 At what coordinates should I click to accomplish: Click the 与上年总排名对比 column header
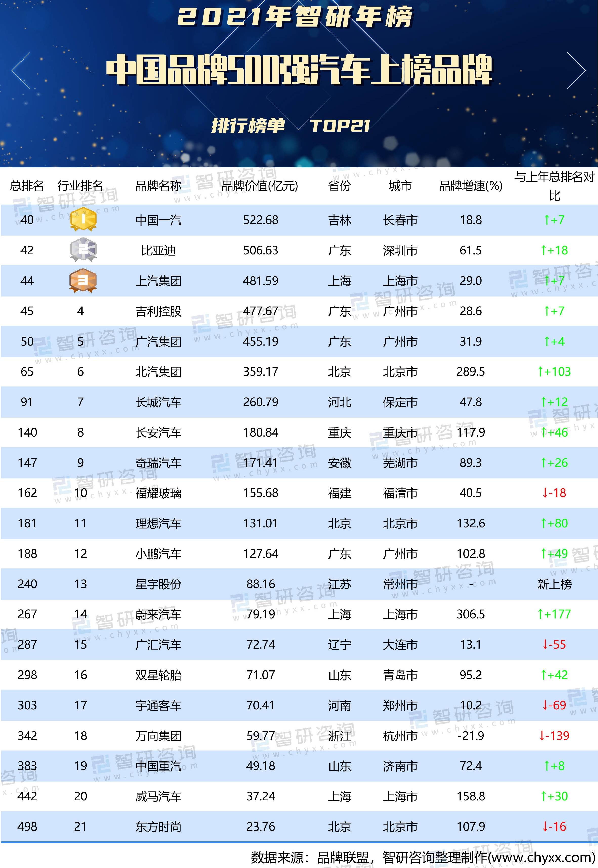(x=554, y=186)
